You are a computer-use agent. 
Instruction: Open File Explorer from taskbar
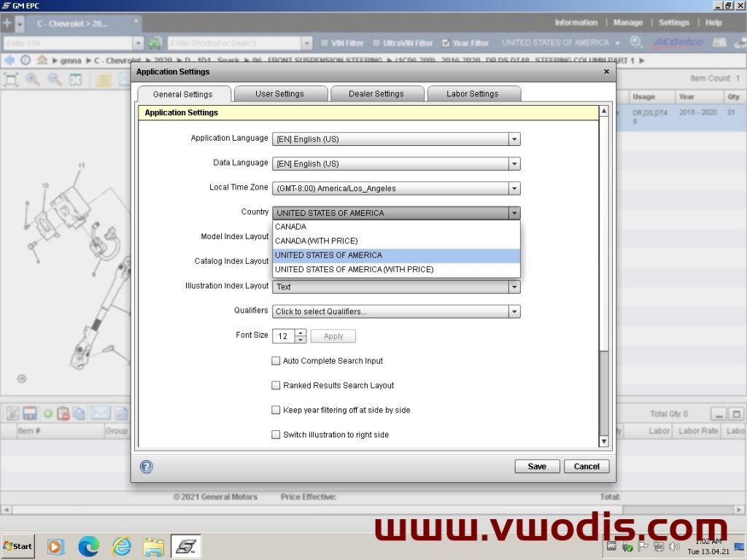(153, 547)
